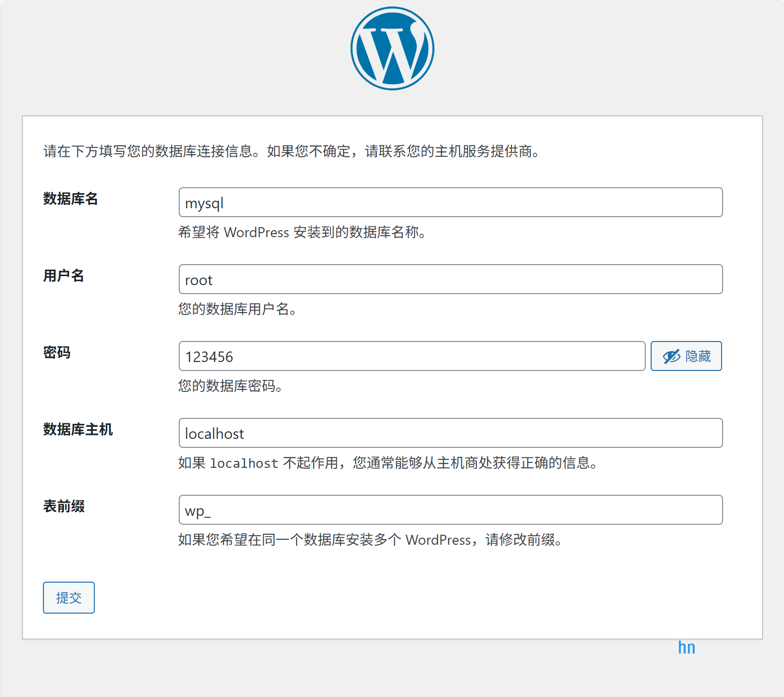Click the 数据库主机 label
Image resolution: width=784 pixels, height=697 pixels.
tap(78, 429)
